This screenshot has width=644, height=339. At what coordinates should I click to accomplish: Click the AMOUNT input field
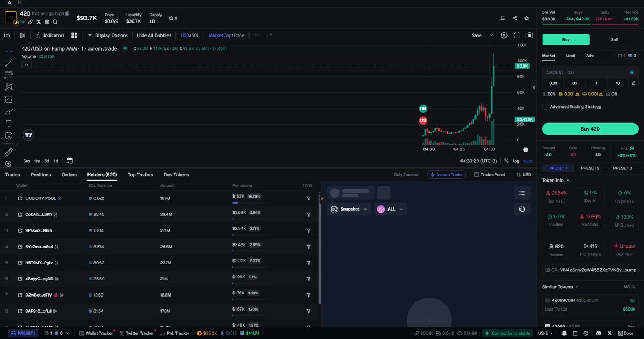[590, 72]
